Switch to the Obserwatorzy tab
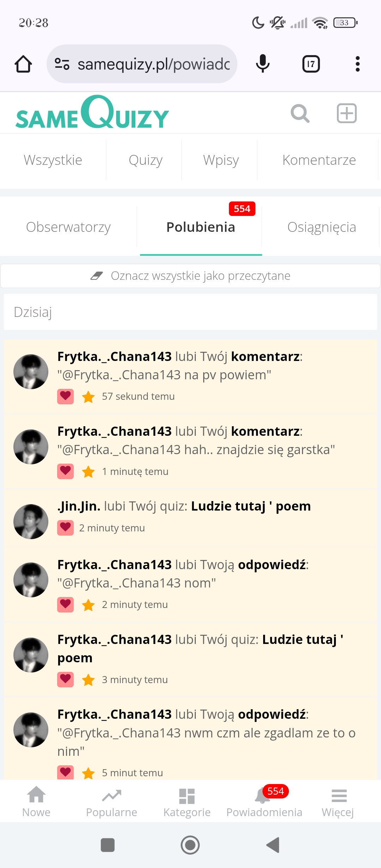381x868 pixels. (x=68, y=227)
